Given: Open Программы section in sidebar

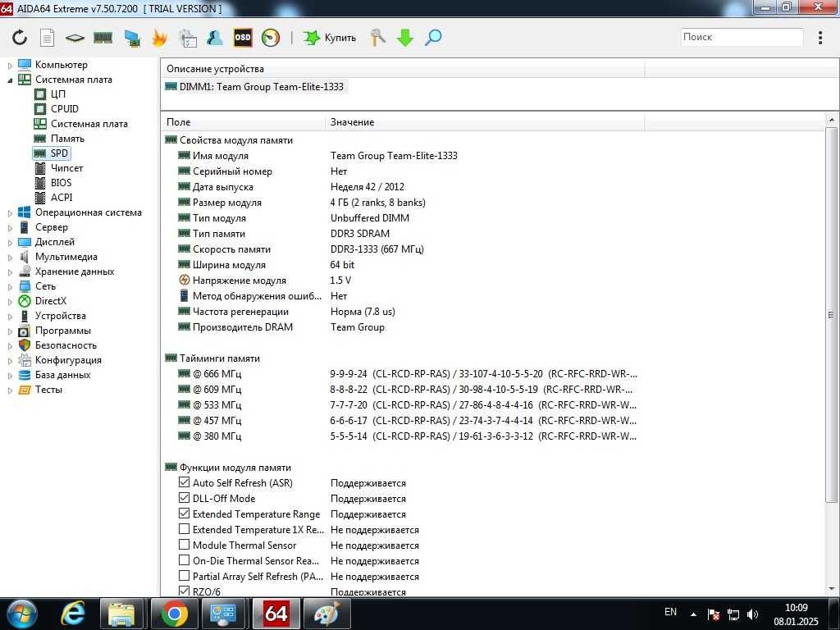Looking at the screenshot, I should (62, 331).
